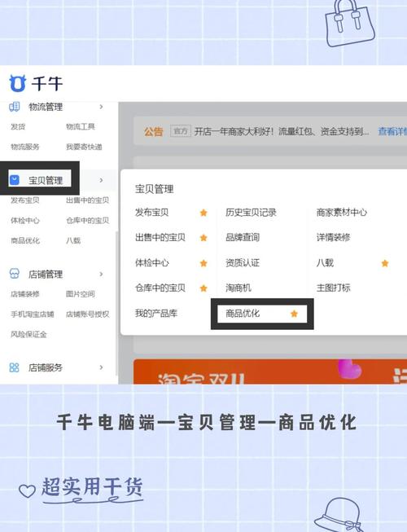The height and width of the screenshot is (532, 407).
Task: Open 淘商机 in the popup
Action: point(239,288)
